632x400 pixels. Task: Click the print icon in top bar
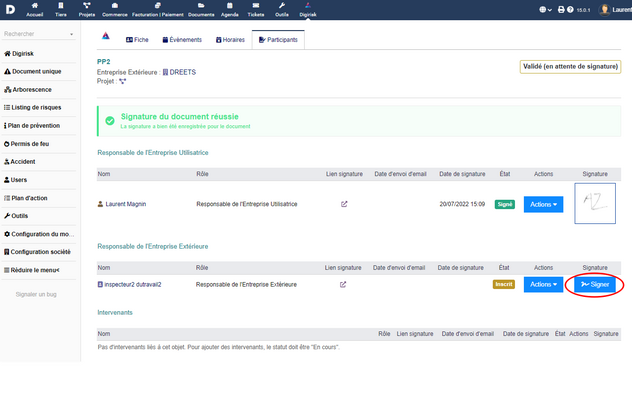(x=561, y=10)
